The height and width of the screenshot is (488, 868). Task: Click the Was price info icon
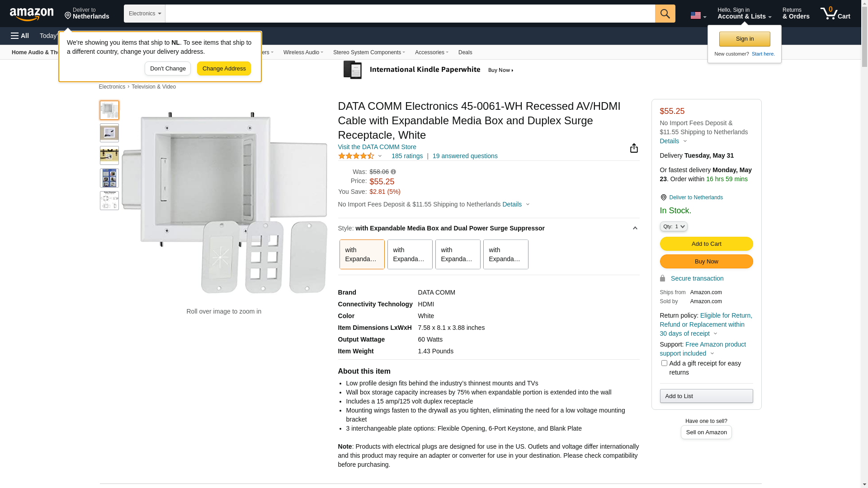tap(393, 172)
